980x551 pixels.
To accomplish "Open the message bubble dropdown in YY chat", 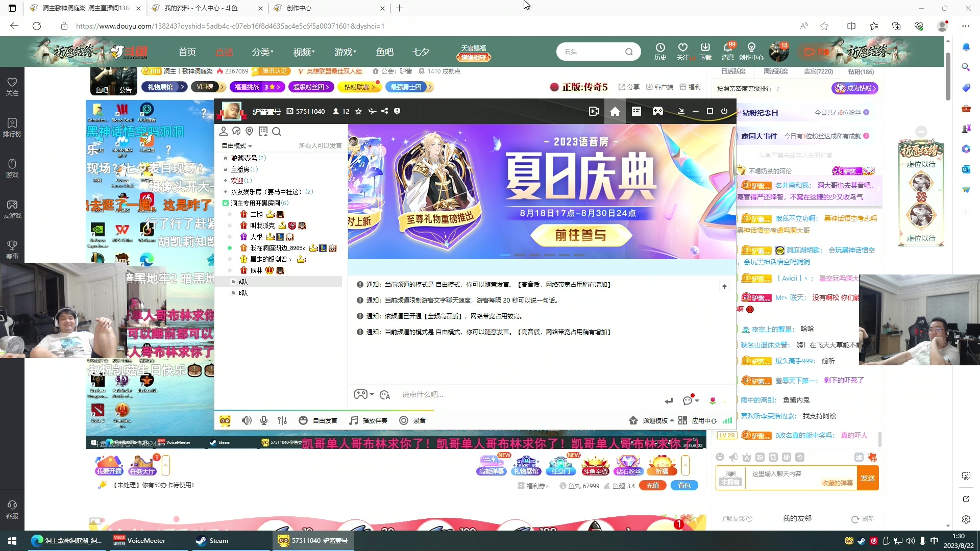I will tap(691, 400).
